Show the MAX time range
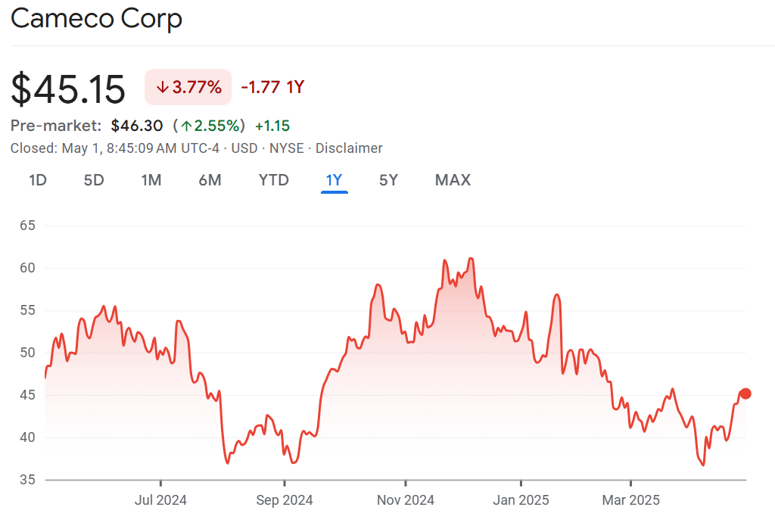This screenshot has height=532, width=775. coord(453,180)
